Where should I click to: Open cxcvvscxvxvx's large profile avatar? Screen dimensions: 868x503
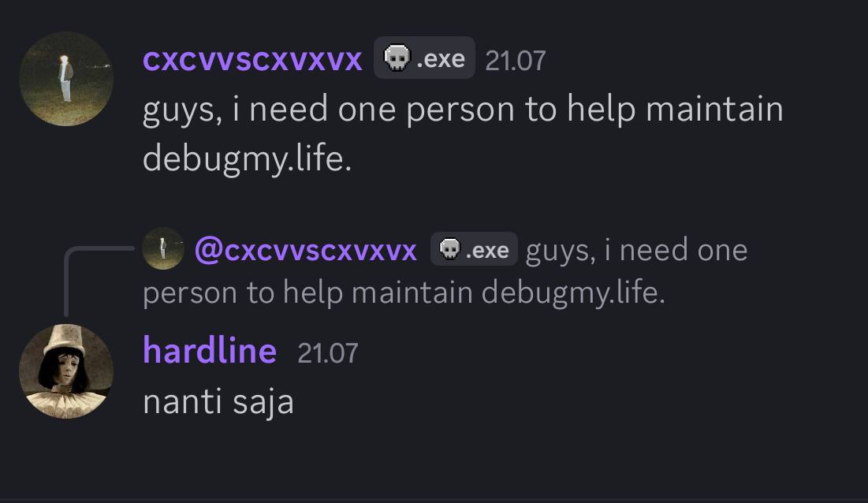(x=66, y=79)
